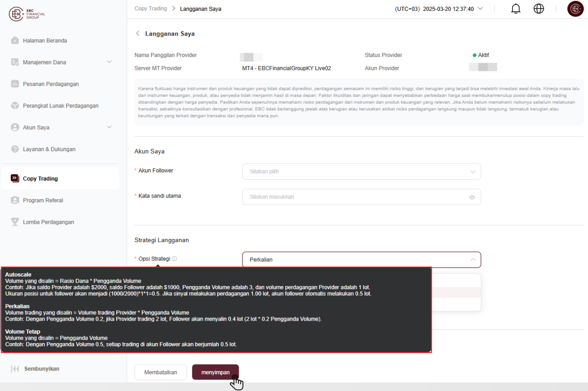Viewport: 588px width, 391px height.
Task: Open the Akun Follower dropdown
Action: [x=361, y=172]
